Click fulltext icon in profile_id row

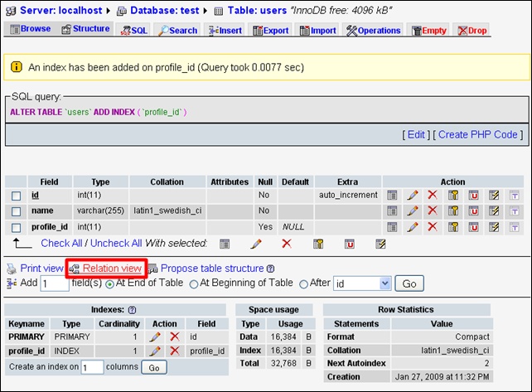pyautogui.click(x=515, y=227)
